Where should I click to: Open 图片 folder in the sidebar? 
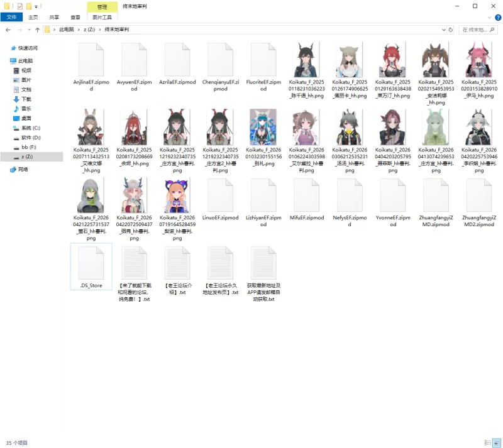coord(26,80)
